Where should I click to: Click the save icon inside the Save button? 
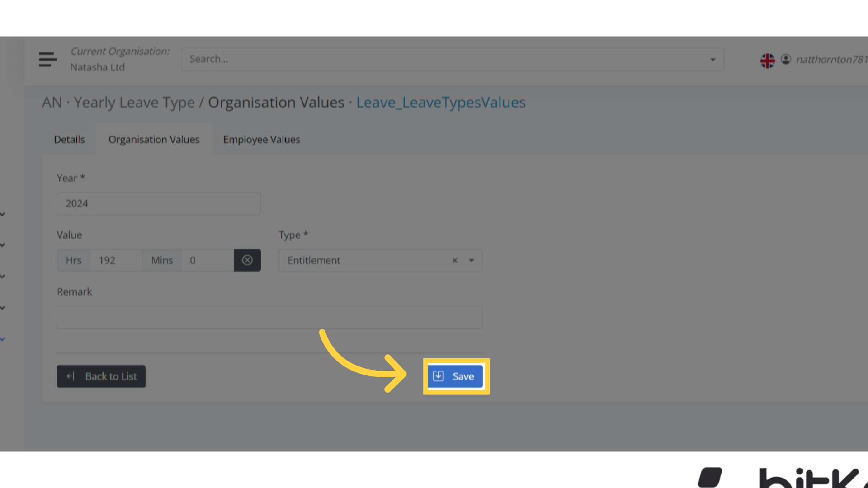coord(438,376)
